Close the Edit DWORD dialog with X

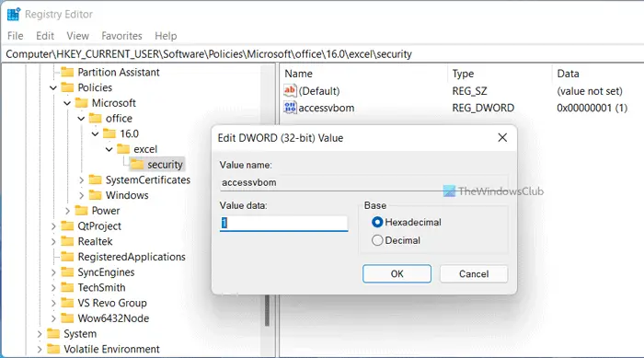[502, 138]
